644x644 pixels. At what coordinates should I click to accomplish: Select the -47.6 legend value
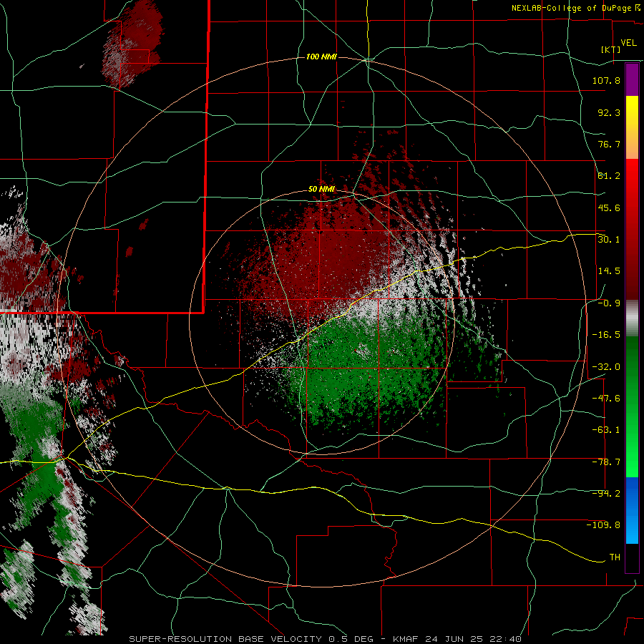tap(606, 399)
